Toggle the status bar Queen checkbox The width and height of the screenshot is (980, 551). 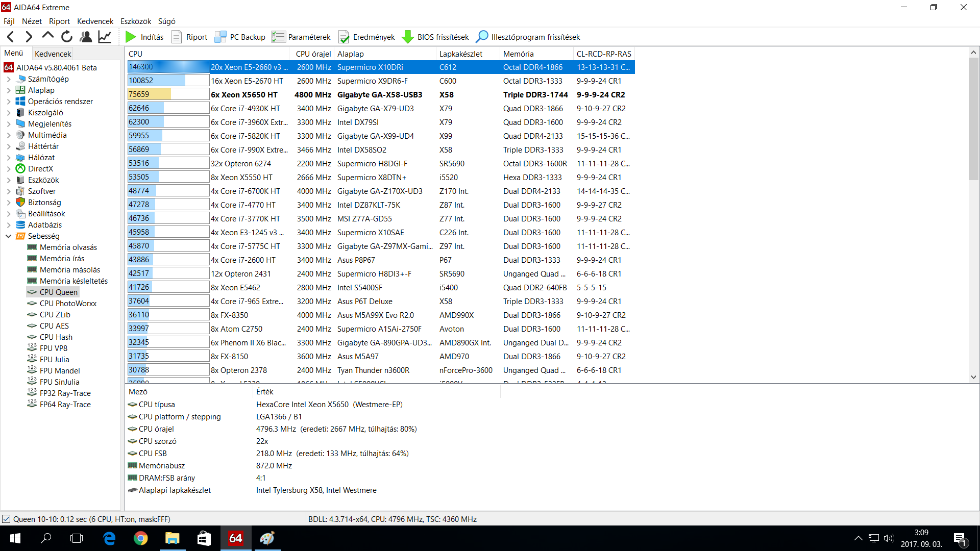click(x=6, y=519)
